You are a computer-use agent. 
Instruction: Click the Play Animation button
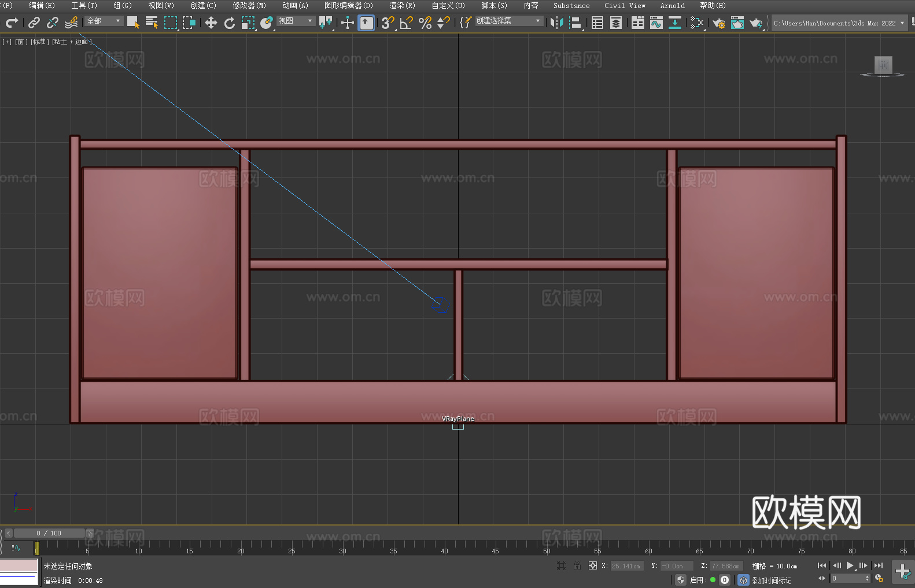(850, 565)
